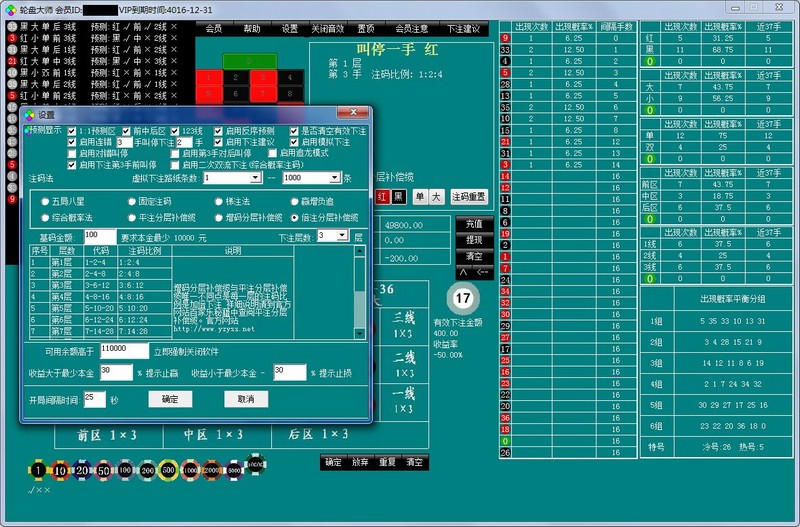Click the white ball number 17 indicator
800x527 pixels.
(462, 299)
